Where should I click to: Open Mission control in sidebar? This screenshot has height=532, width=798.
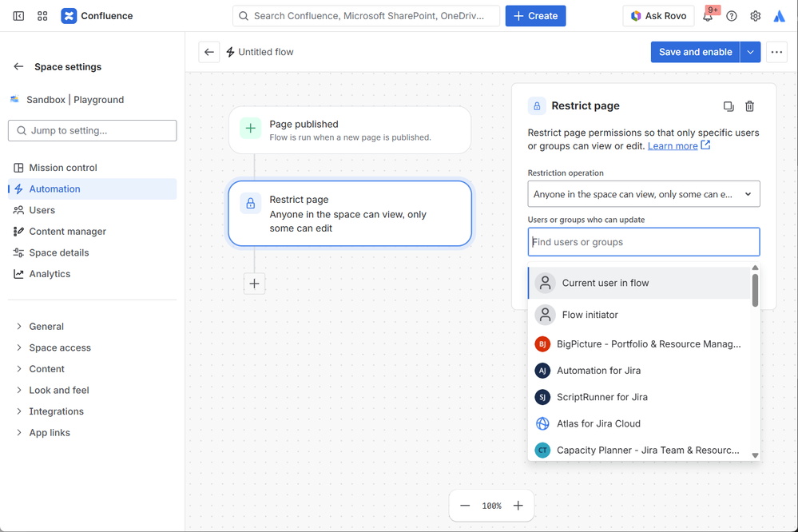[x=92, y=168]
